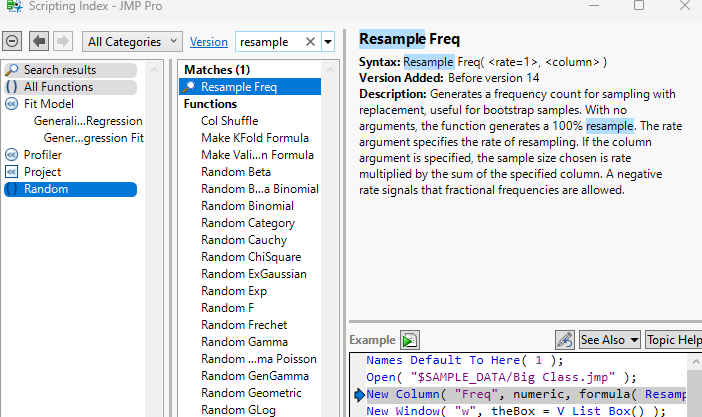The height and width of the screenshot is (417, 702).
Task: Select Project category
Action: click(x=43, y=172)
